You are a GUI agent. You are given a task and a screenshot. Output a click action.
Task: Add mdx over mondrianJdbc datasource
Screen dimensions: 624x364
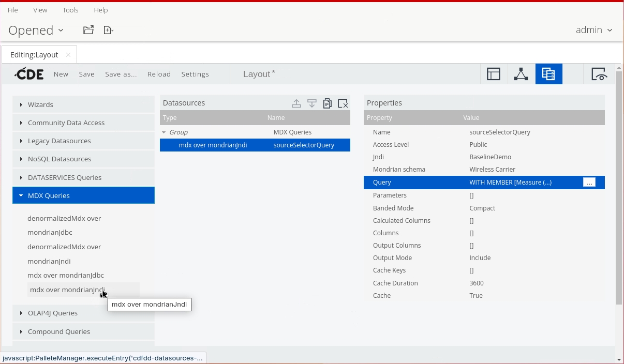pos(66,275)
